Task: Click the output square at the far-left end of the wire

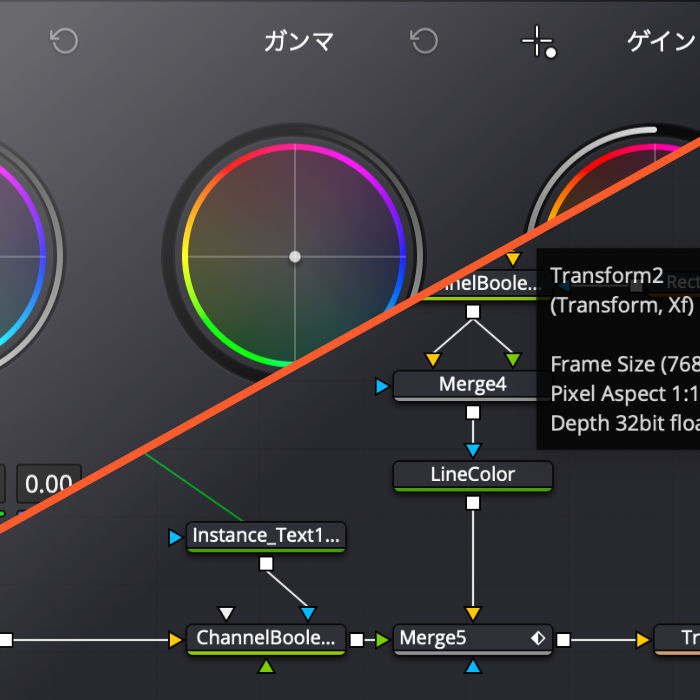Action: click(5, 640)
